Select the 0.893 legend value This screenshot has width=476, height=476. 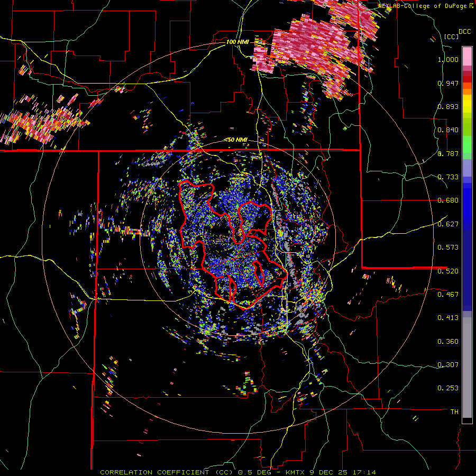448,106
